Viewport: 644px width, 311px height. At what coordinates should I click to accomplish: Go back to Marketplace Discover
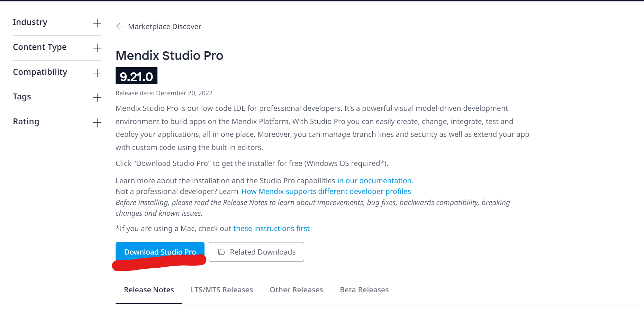coord(164,27)
